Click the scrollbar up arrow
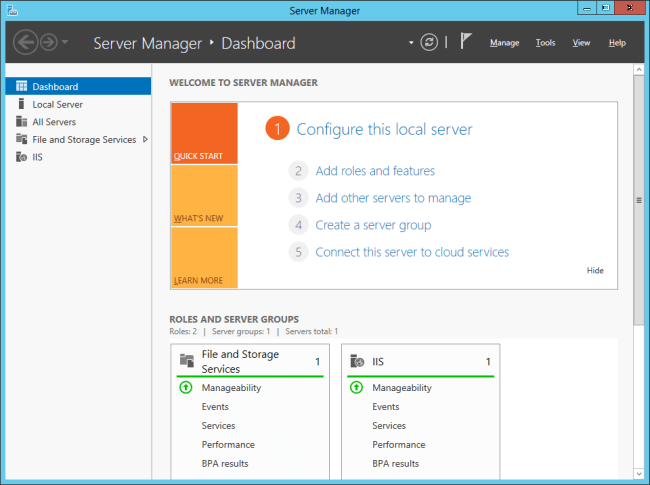Screen dimensions: 650x485 [x=639, y=70]
